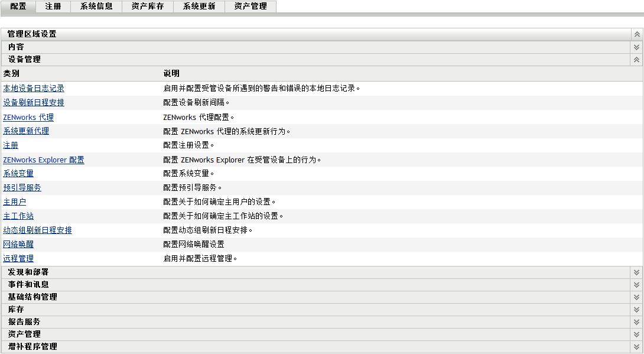Expand the 报告服务 section chevron
The width and height of the screenshot is (644, 354).
tap(636, 321)
